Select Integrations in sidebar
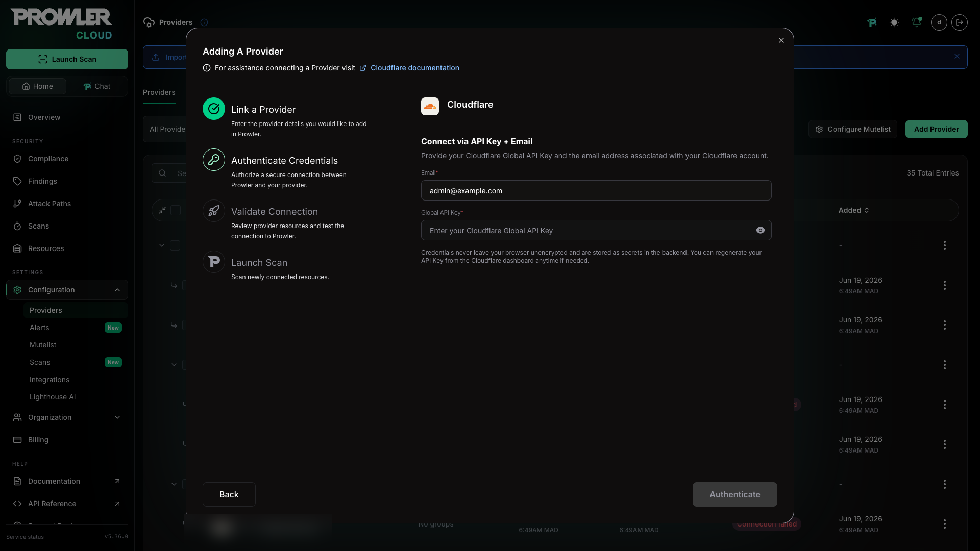Screen dimensions: 980x551 tap(76, 380)
